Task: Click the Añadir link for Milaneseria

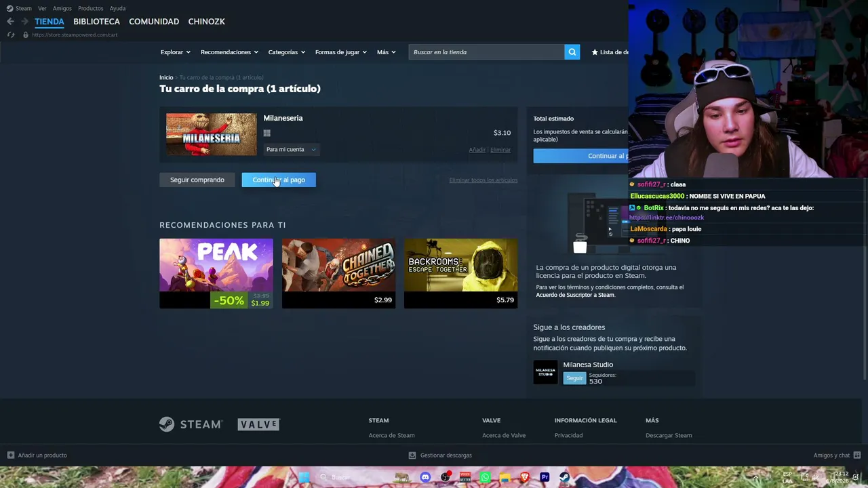Action: tap(477, 150)
